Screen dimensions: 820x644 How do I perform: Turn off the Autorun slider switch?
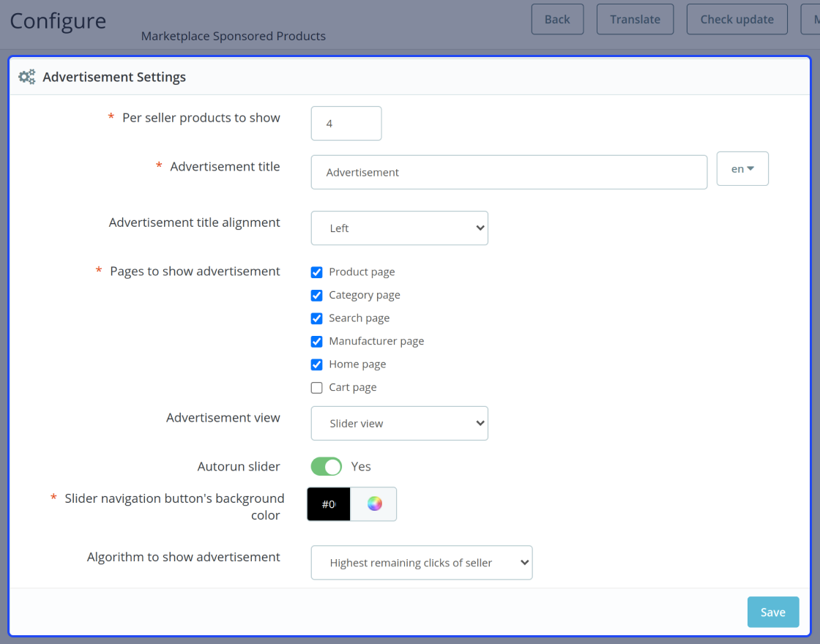pyautogui.click(x=327, y=466)
